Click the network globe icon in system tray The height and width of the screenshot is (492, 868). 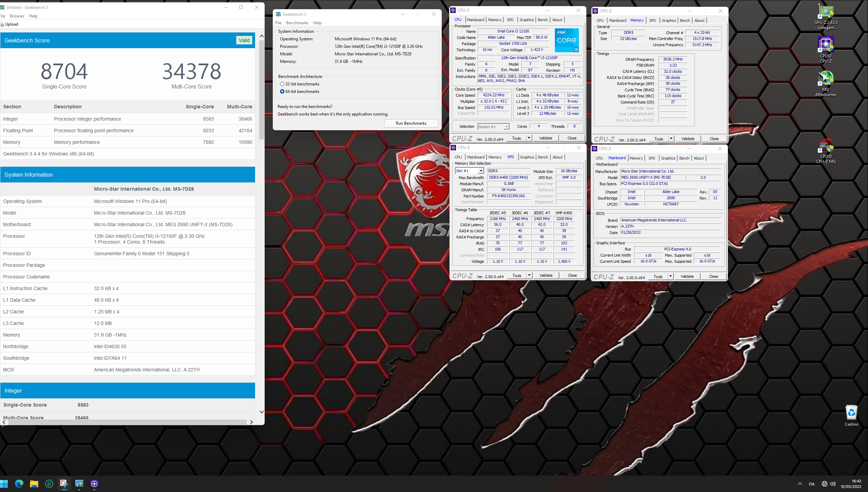tap(824, 484)
